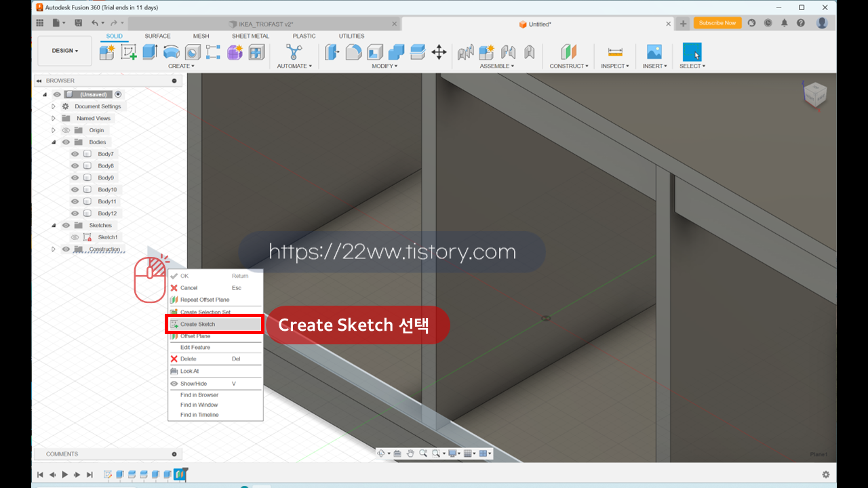Image resolution: width=868 pixels, height=488 pixels.
Task: Expand the Construction folder
Action: point(54,249)
